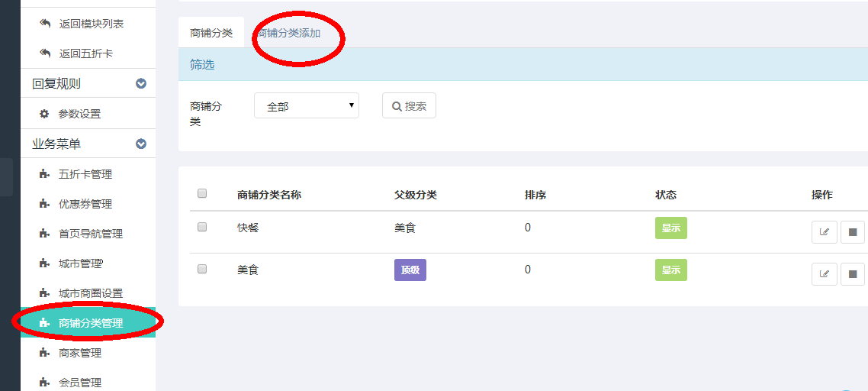Image resolution: width=868 pixels, height=391 pixels.
Task: Click 返回五折卡 back arrow item
Action: tap(85, 53)
